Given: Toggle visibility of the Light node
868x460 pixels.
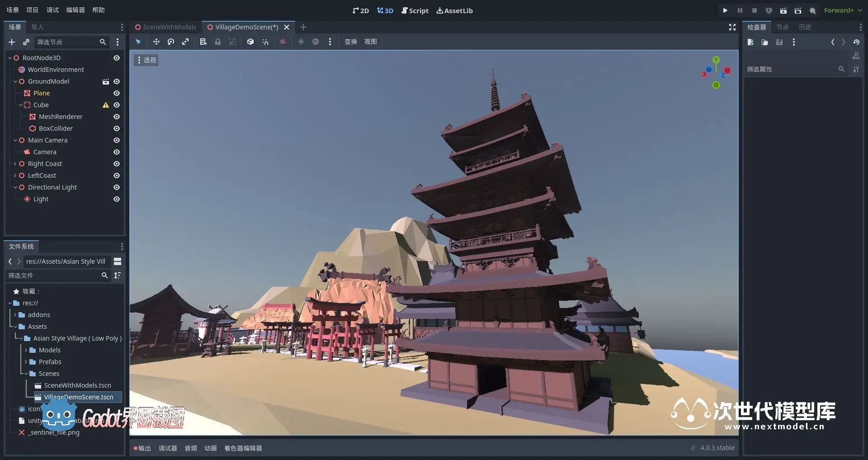Looking at the screenshot, I should 116,199.
